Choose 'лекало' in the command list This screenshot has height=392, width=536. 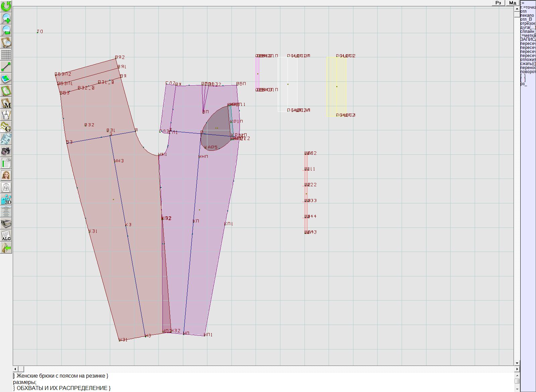tap(527, 15)
